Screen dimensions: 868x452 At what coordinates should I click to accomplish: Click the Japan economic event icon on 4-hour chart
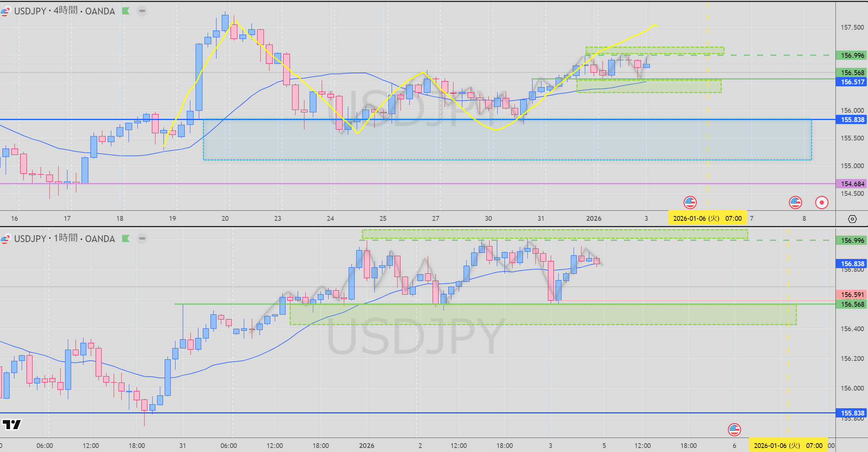tap(821, 203)
